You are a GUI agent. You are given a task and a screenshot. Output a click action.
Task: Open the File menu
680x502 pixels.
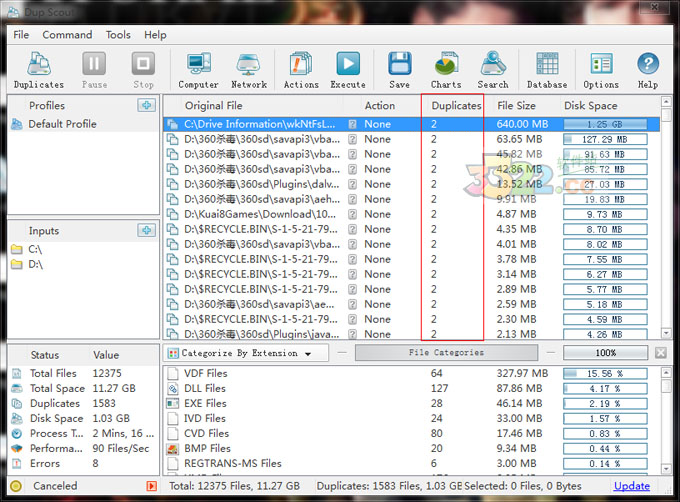coord(21,35)
